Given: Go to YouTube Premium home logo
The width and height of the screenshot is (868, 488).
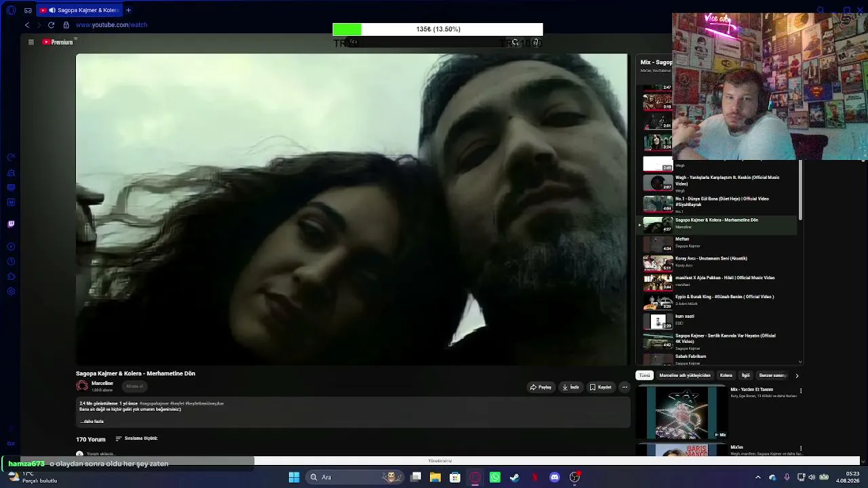Looking at the screenshot, I should click(58, 42).
